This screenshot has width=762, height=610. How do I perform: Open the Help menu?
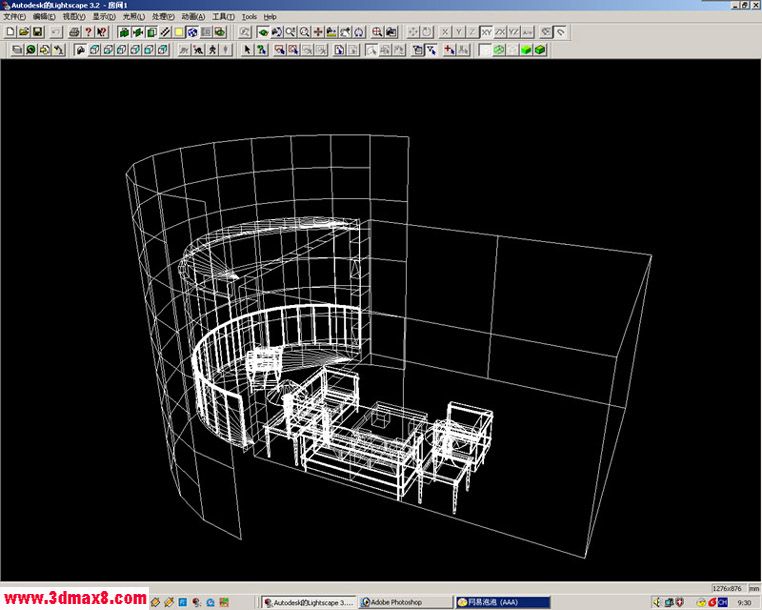pos(270,17)
